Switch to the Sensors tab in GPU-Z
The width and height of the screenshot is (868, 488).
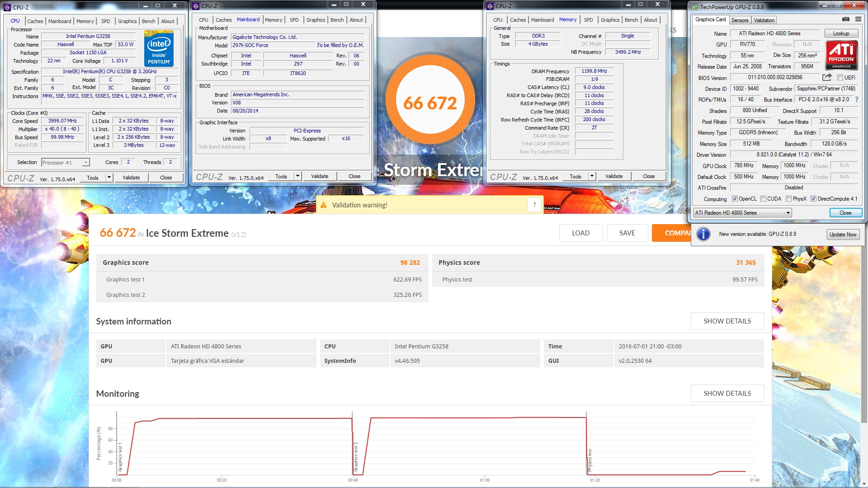coord(740,20)
